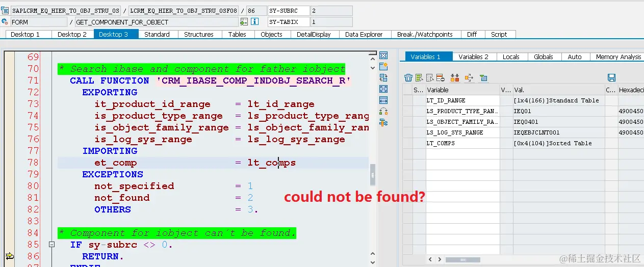This screenshot has height=267, width=644.
Task: Click the gear icon beside the FORM field
Action: 5,22
